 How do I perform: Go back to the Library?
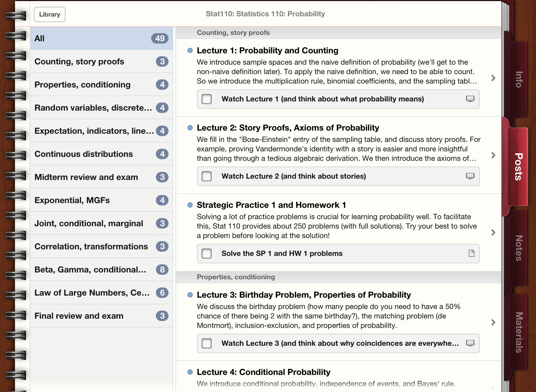[x=49, y=14]
